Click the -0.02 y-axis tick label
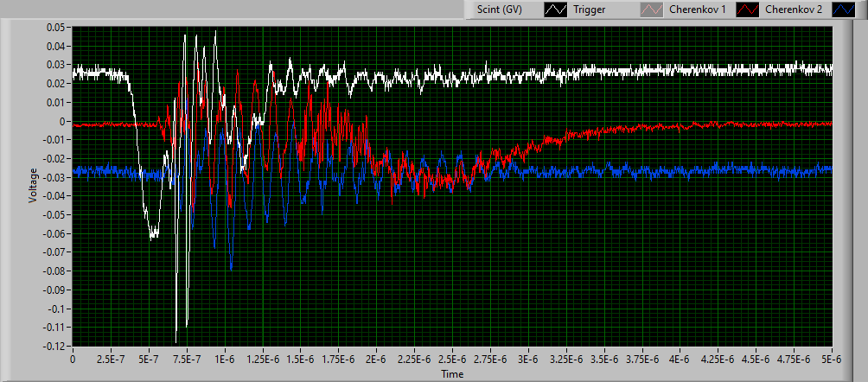Viewport: 868px width, 382px height. (56, 158)
